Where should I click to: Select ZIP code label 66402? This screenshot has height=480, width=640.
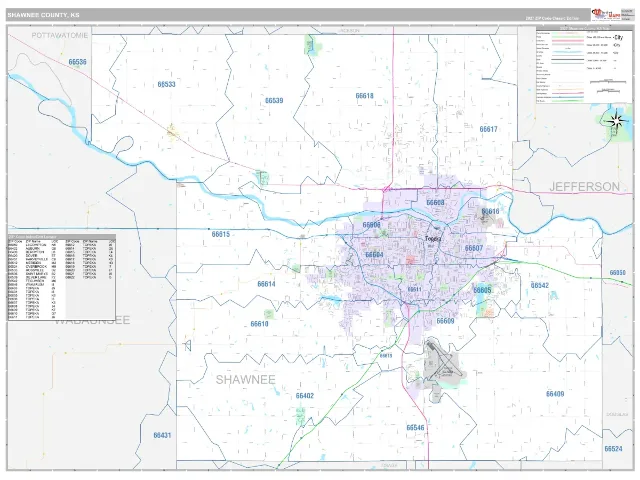tap(305, 396)
